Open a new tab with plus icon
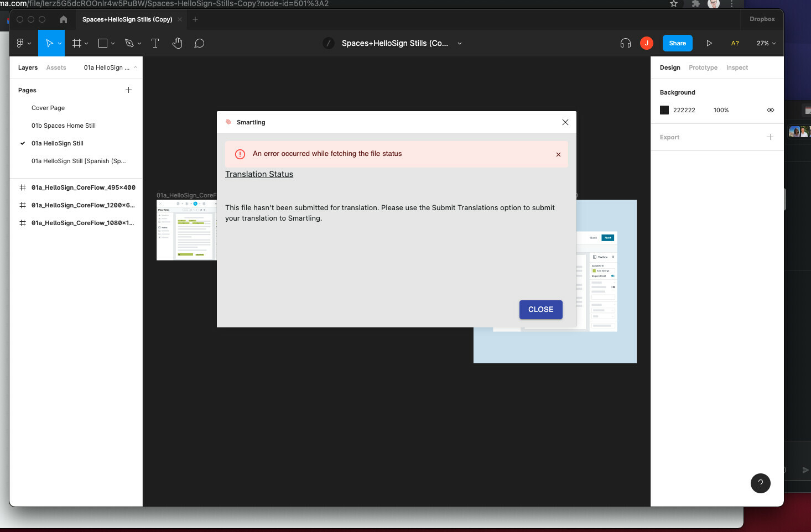This screenshot has height=532, width=811. coord(195,19)
